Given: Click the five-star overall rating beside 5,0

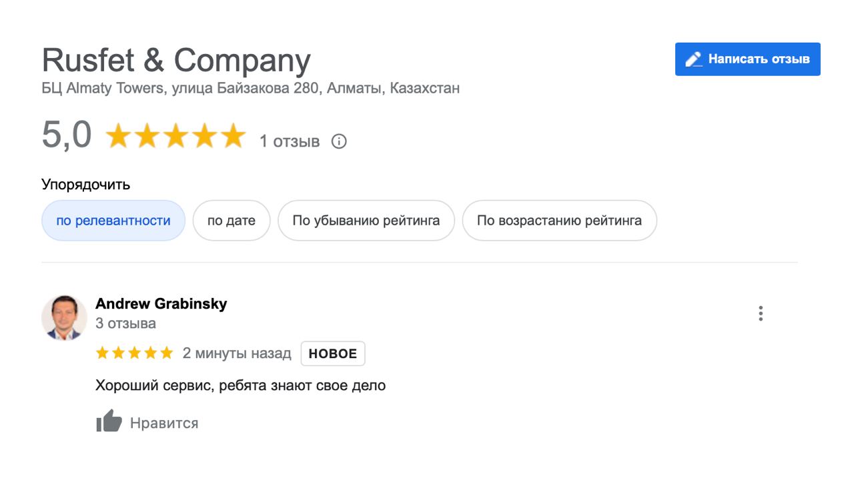Looking at the screenshot, I should (175, 136).
